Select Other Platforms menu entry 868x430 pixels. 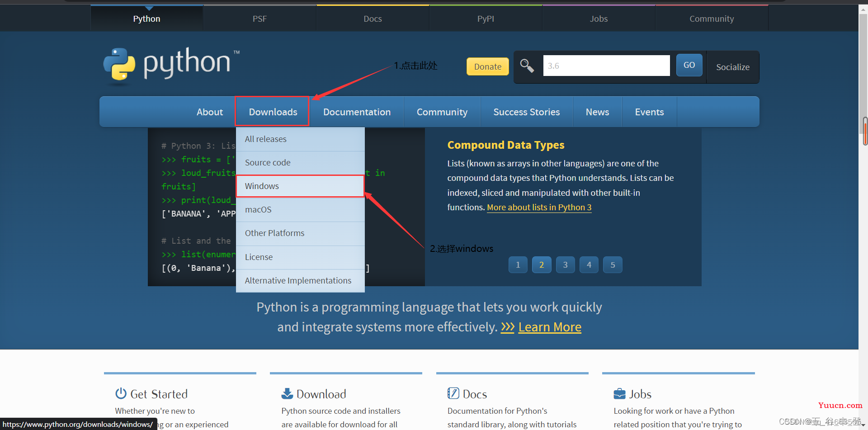click(300, 233)
